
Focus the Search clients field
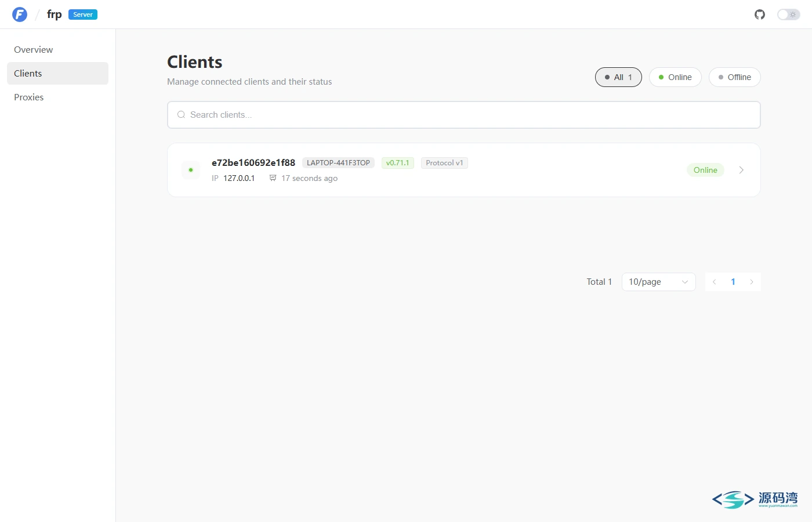point(464,115)
